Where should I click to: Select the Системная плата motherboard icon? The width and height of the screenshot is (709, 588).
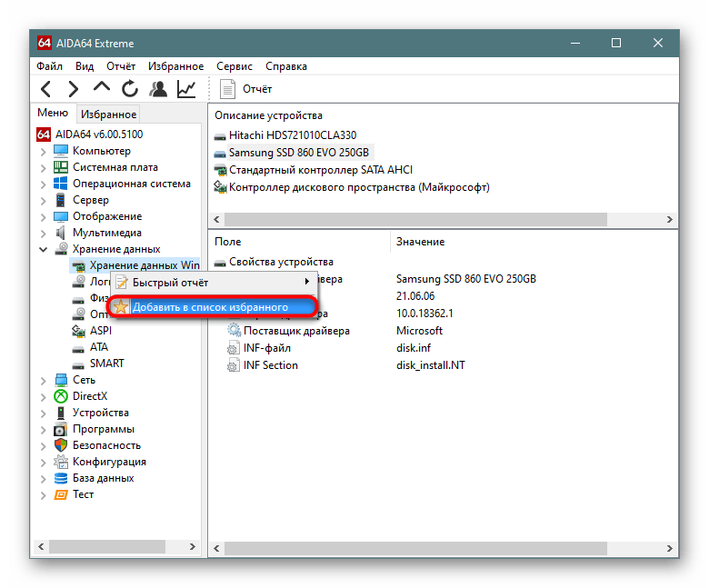[61, 167]
